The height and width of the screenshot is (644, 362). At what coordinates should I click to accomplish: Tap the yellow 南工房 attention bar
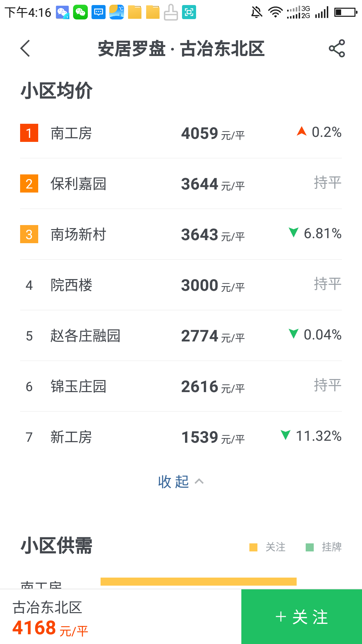click(198, 582)
